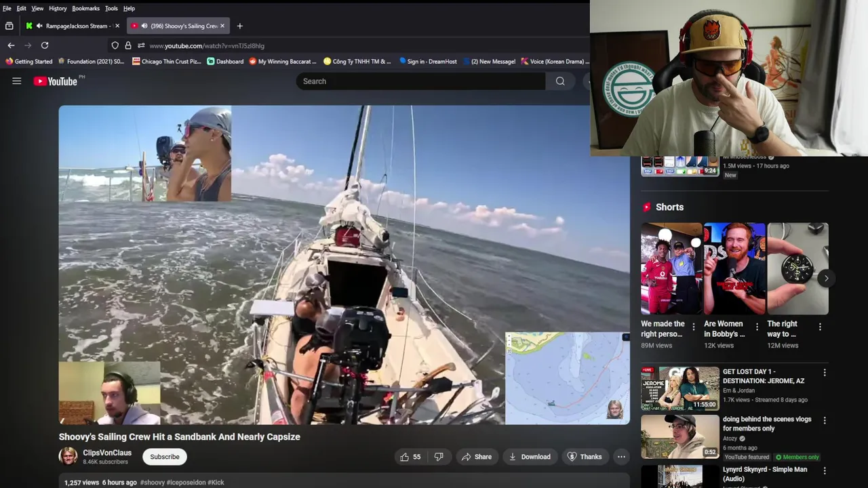Open options for Lynyrd Skynyrd Simple Man
The image size is (868, 488).
coord(825,470)
